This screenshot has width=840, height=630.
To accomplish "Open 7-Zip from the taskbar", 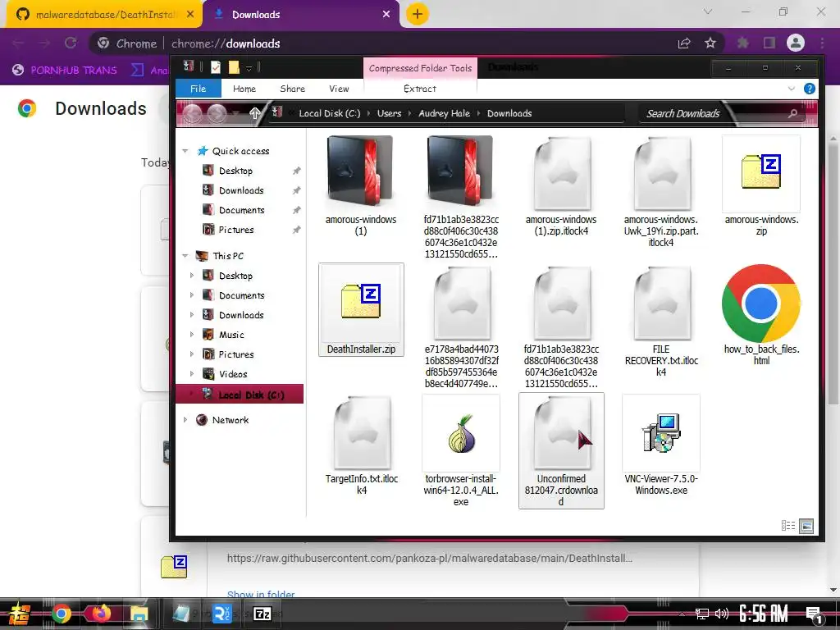I will pyautogui.click(x=262, y=614).
